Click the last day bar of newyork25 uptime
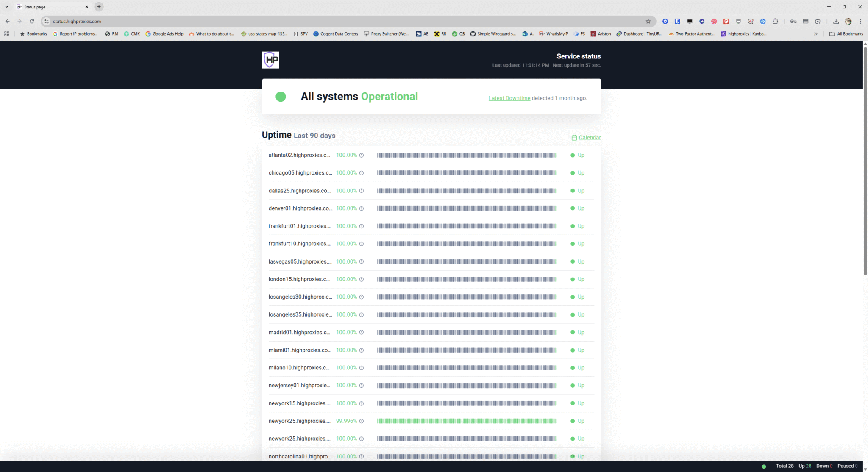 click(556, 421)
